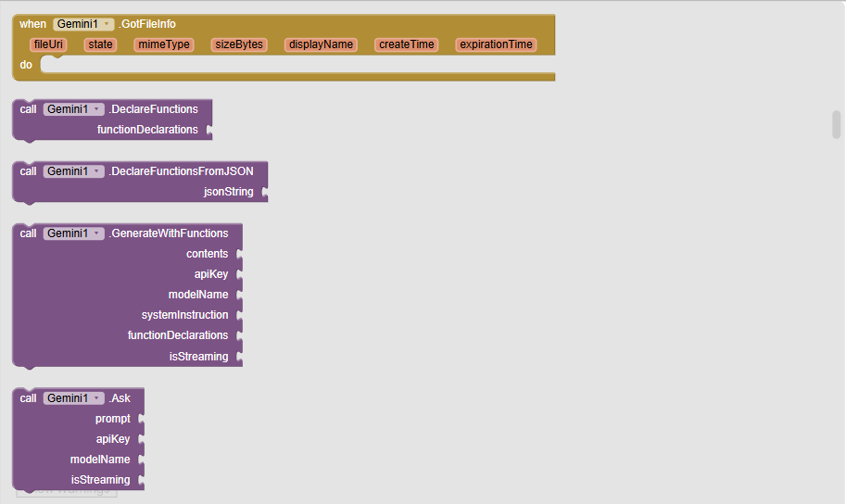Screen dimensions: 846x504
Task: Click the modelName label in Ask block
Action: tap(100, 460)
